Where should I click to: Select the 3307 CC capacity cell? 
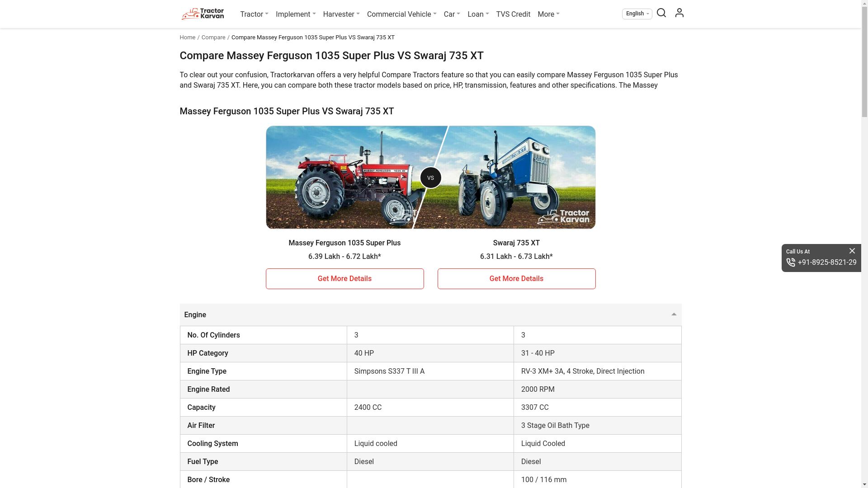(x=597, y=408)
